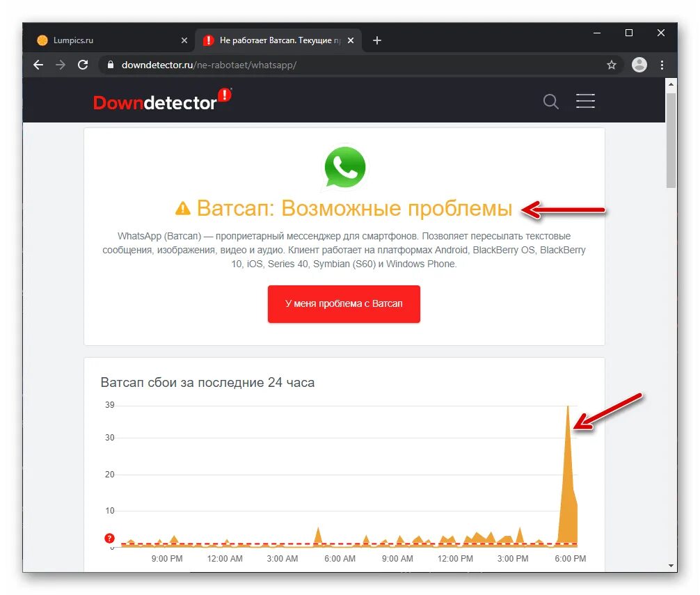The image size is (700, 595).
Task: Click 'У меня проблема с Ватсап' button
Action: (344, 304)
